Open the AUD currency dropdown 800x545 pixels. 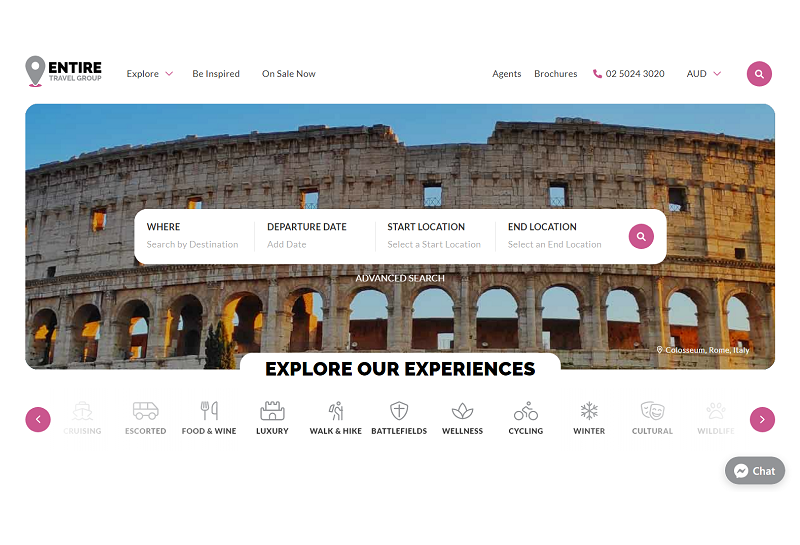point(704,74)
